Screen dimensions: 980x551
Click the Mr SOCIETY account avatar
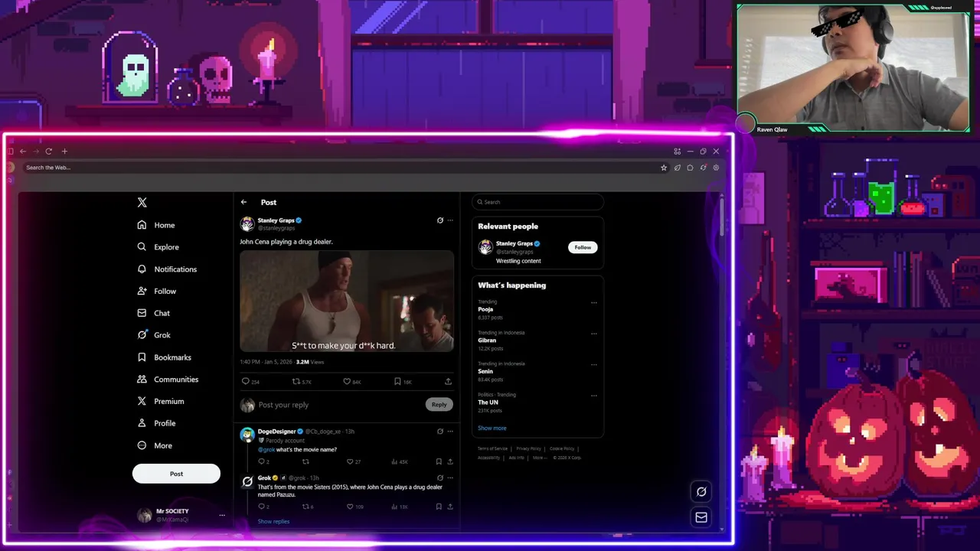[x=144, y=515]
